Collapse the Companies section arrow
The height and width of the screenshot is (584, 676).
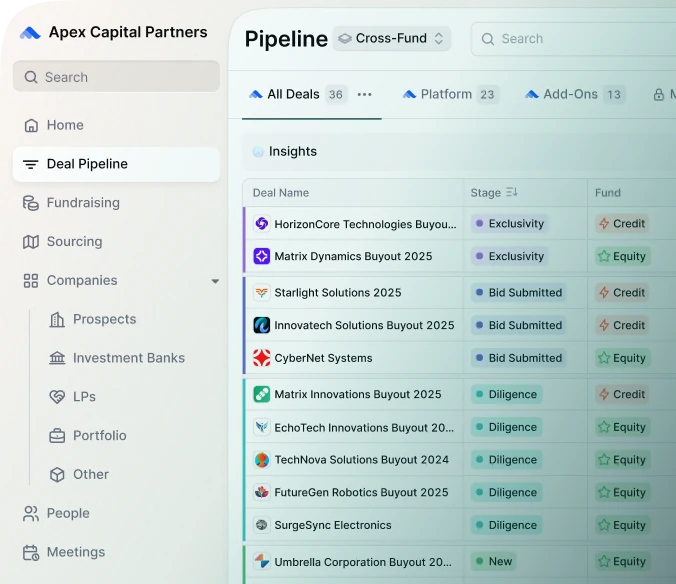pos(215,281)
